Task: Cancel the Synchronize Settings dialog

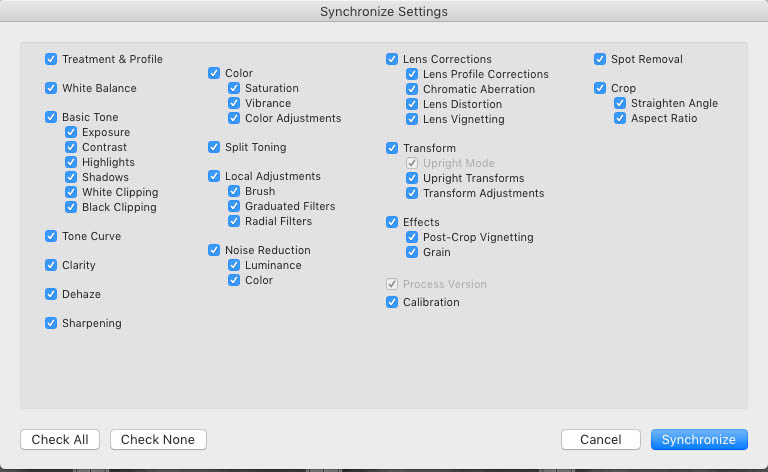Action: [x=600, y=440]
